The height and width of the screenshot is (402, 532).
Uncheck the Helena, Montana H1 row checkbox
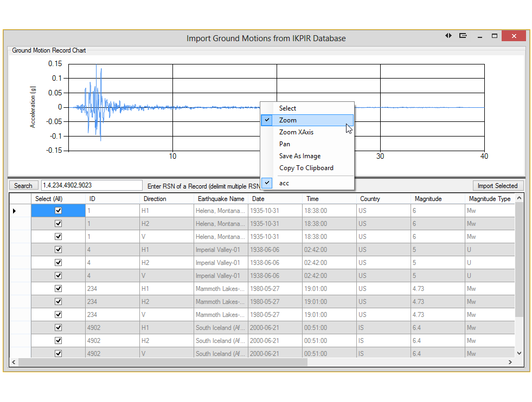58,211
